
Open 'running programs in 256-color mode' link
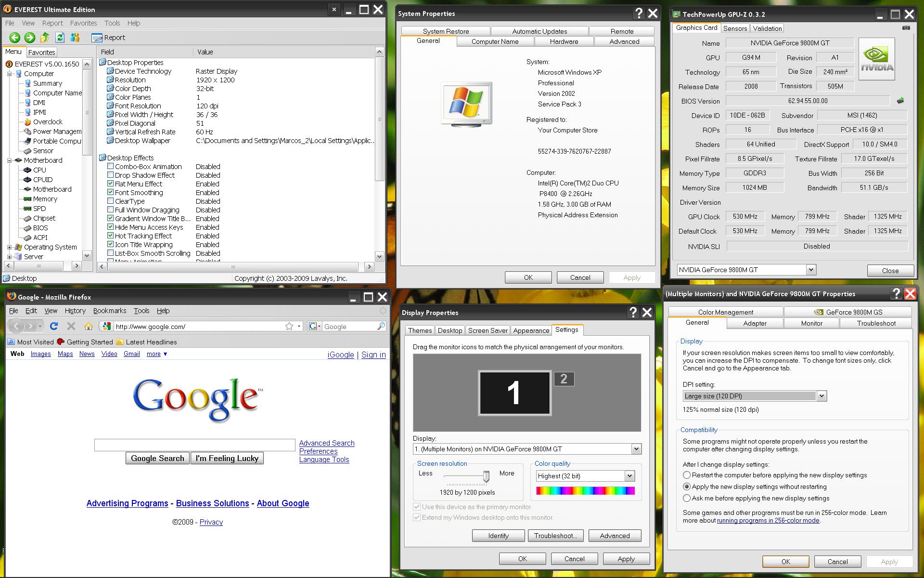pos(768,520)
